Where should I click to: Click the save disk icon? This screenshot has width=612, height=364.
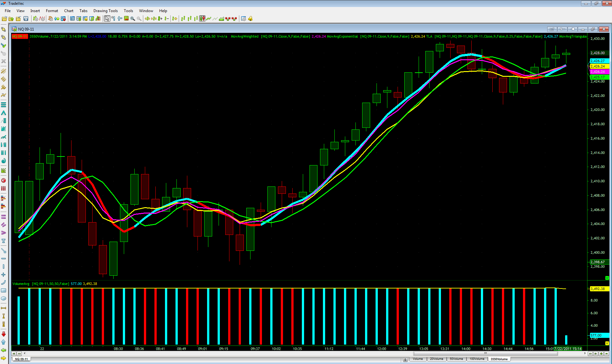click(x=26, y=19)
